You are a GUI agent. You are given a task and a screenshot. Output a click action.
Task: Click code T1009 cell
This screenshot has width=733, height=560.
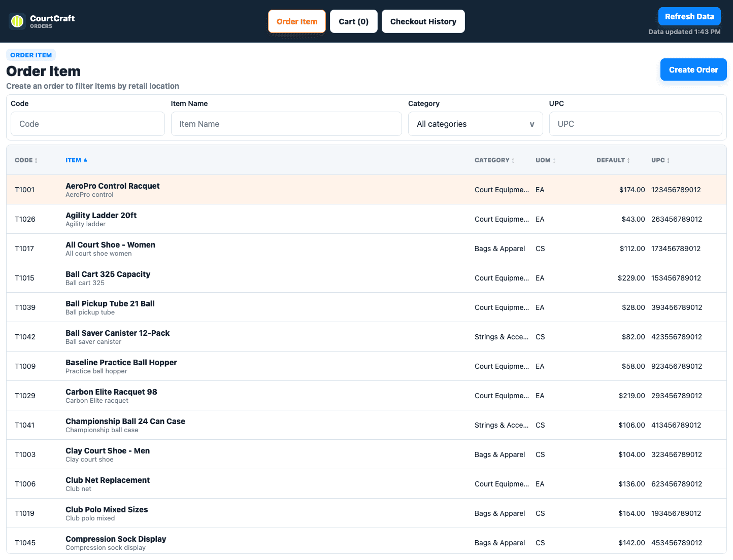[x=25, y=366]
